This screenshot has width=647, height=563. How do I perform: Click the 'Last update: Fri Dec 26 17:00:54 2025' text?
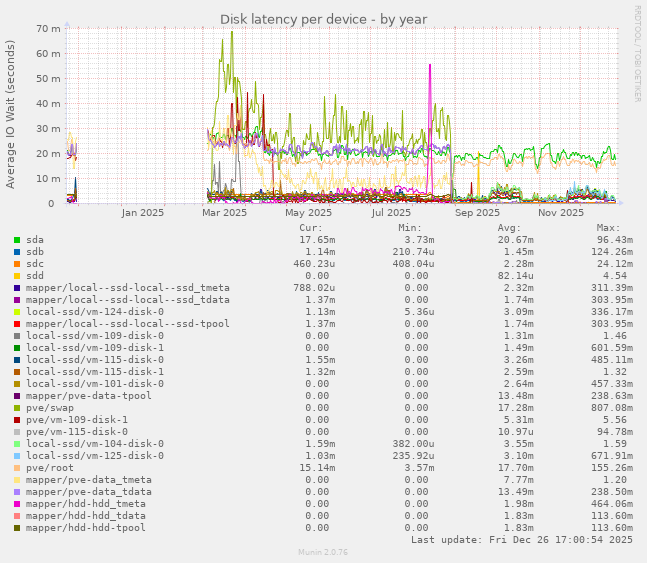[x=522, y=540]
